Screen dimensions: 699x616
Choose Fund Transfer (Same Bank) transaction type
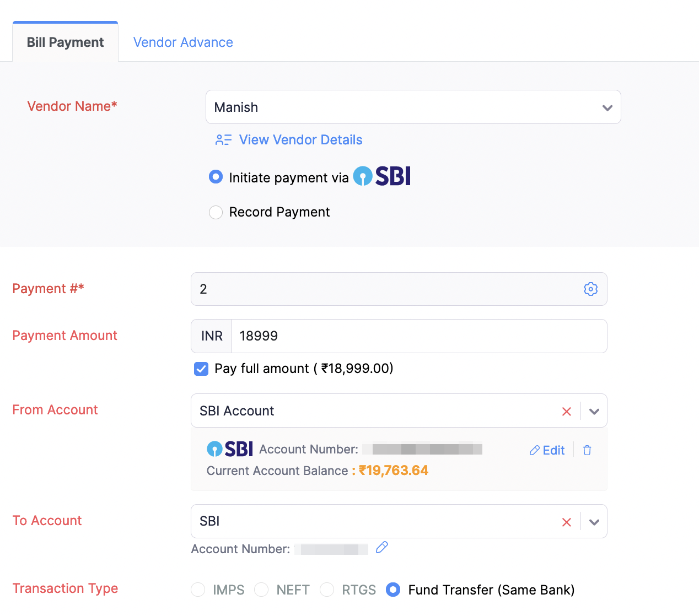393,590
